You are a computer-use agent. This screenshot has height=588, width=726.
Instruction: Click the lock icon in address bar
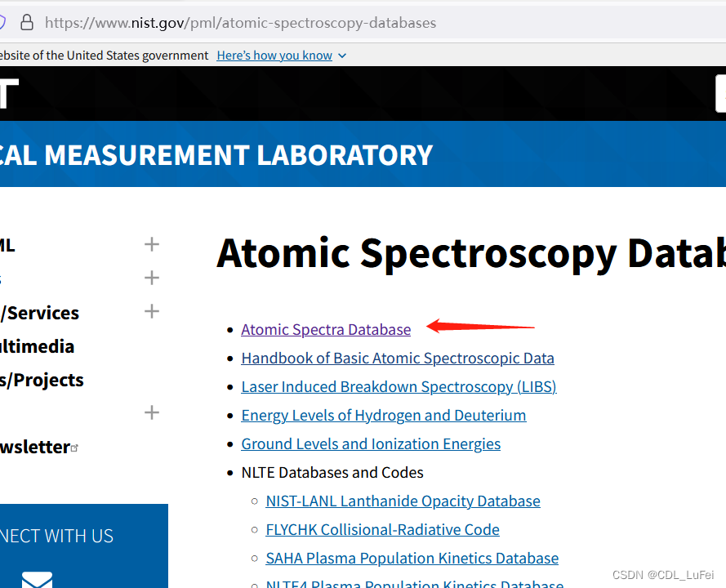tap(27, 22)
